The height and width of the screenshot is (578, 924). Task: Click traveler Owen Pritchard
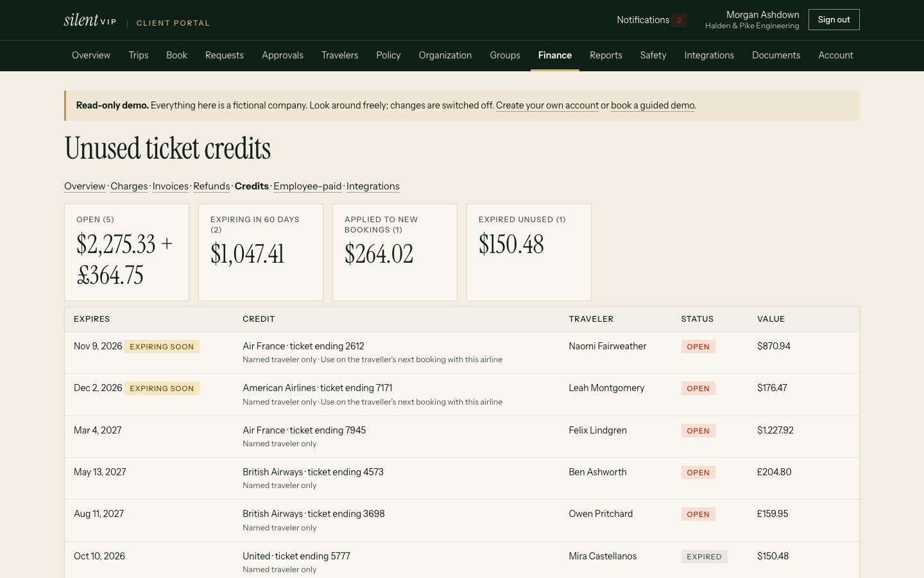[601, 514]
